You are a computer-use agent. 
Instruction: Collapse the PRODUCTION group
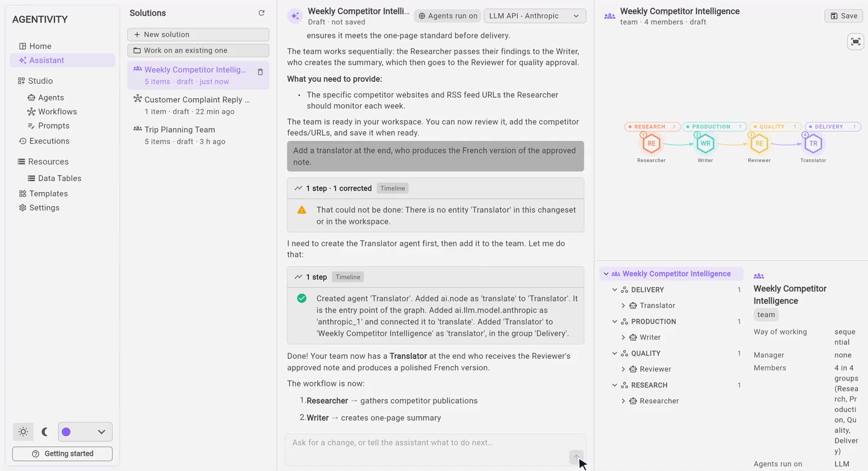click(x=615, y=322)
